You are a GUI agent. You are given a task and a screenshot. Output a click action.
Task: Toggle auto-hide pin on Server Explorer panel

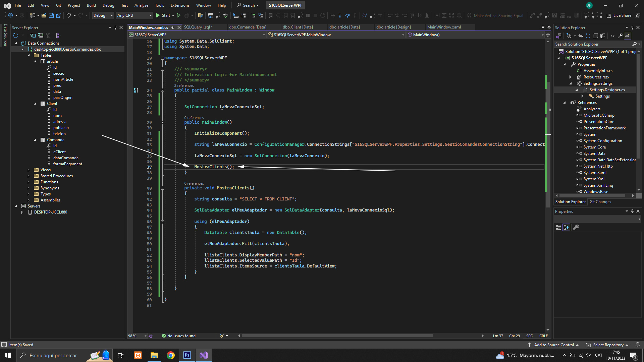115,27
